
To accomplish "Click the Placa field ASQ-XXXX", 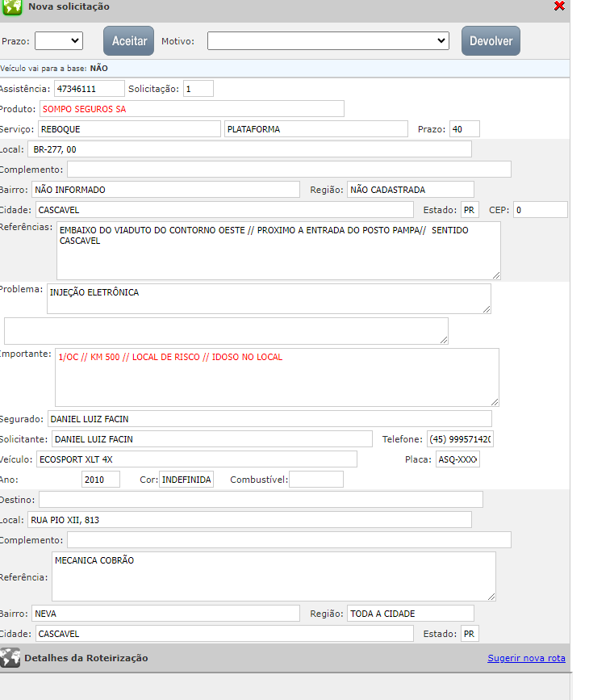I will (x=457, y=459).
